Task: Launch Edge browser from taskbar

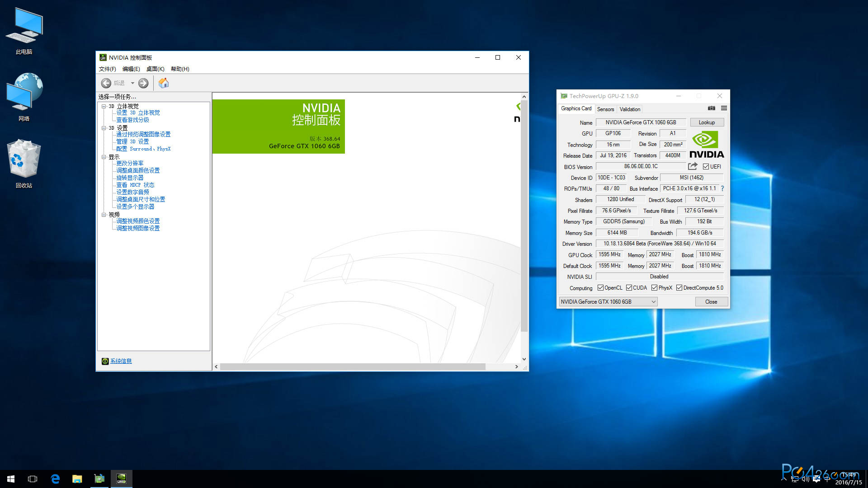Action: [55, 479]
